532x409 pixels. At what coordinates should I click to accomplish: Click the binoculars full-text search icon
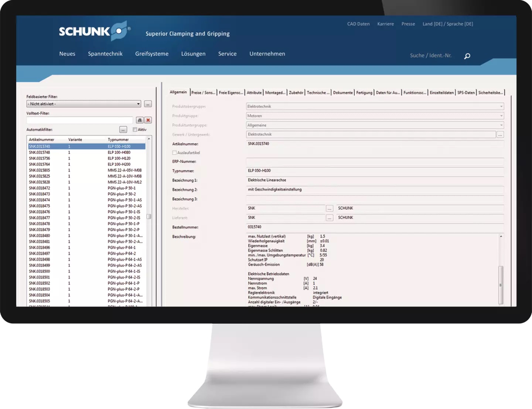[140, 120]
